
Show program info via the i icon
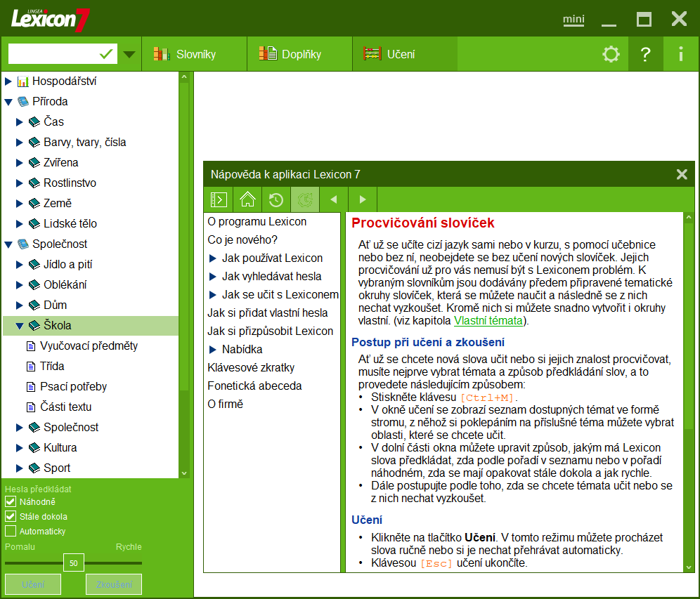681,54
